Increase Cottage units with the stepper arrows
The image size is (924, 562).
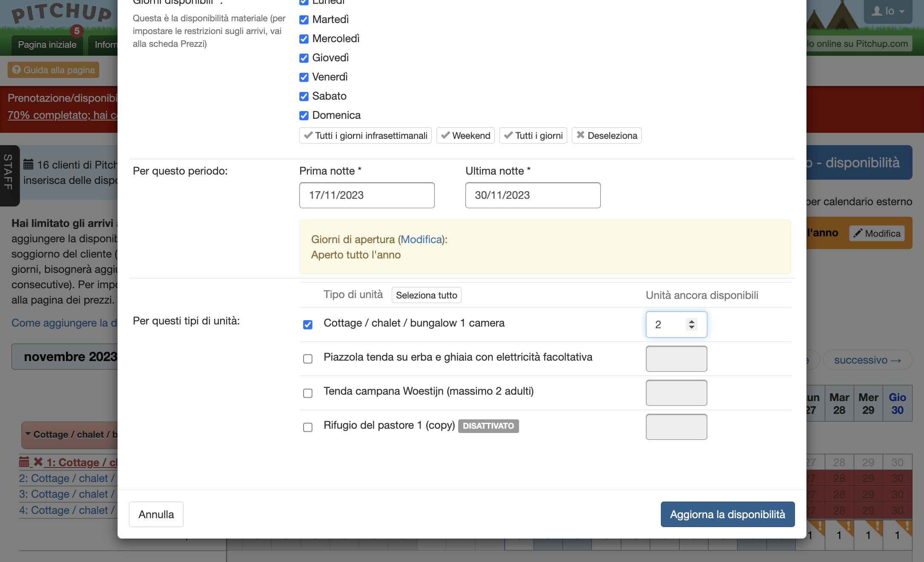click(692, 321)
